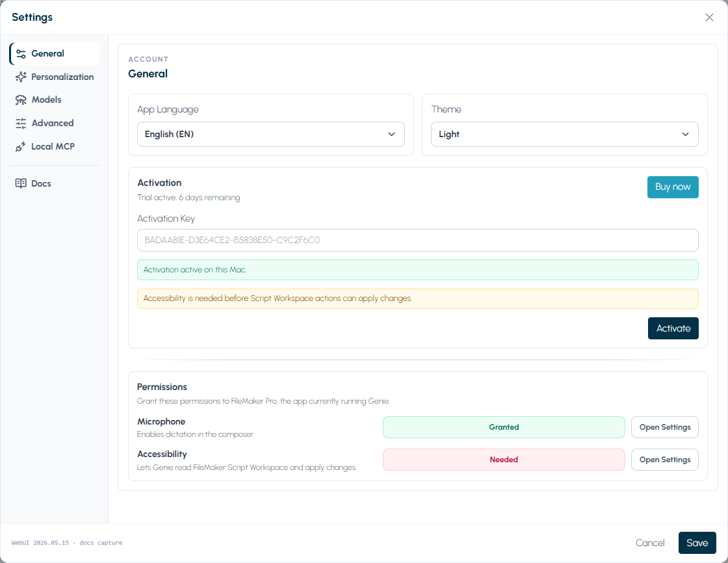728x563 pixels.
Task: Click the Cancel button
Action: 650,543
